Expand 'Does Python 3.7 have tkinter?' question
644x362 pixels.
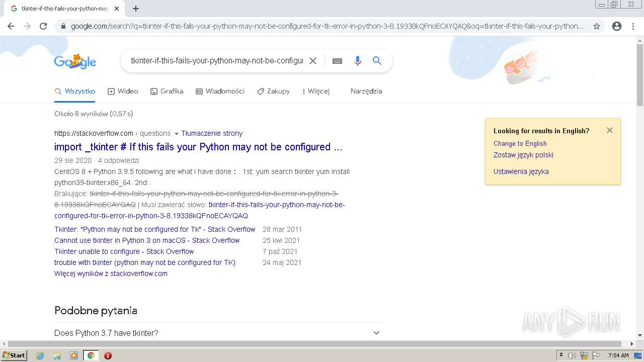(218, 333)
